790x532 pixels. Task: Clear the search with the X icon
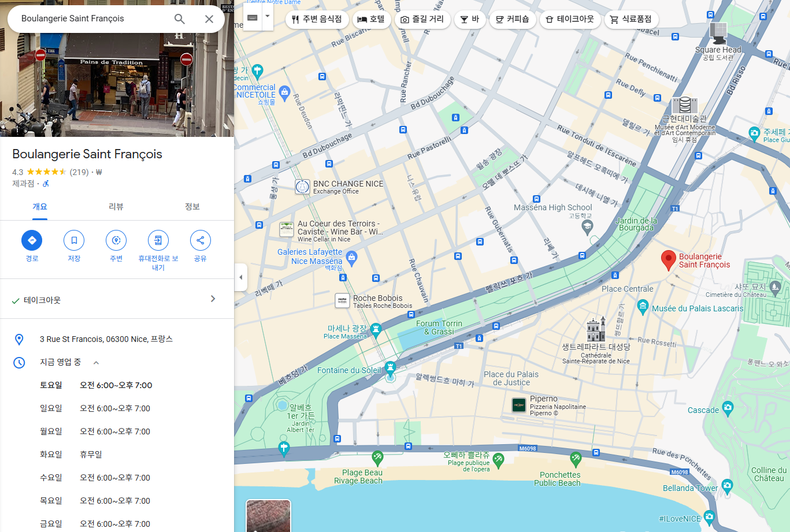click(209, 19)
